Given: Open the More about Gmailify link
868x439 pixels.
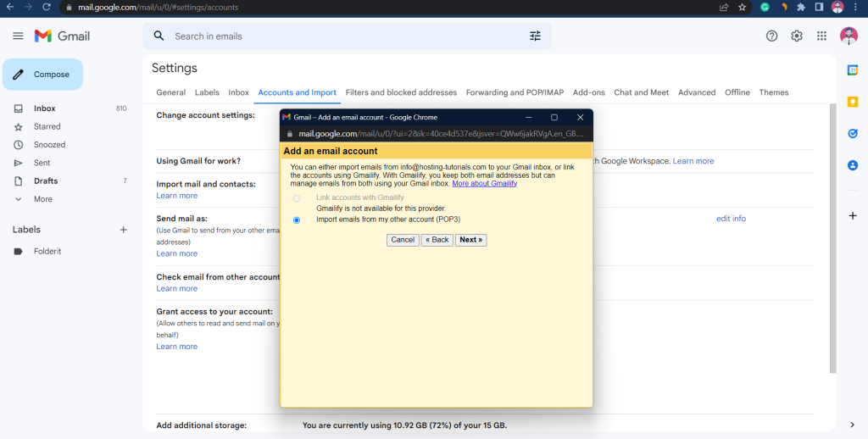Looking at the screenshot, I should [x=485, y=183].
